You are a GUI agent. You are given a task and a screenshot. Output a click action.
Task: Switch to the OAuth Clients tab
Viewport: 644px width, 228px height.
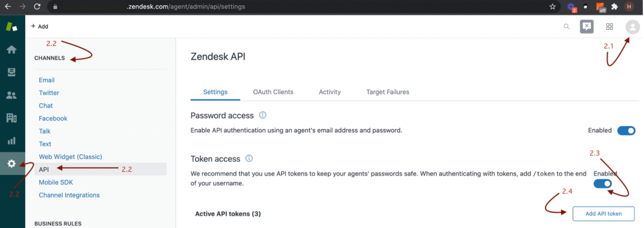coord(273,92)
